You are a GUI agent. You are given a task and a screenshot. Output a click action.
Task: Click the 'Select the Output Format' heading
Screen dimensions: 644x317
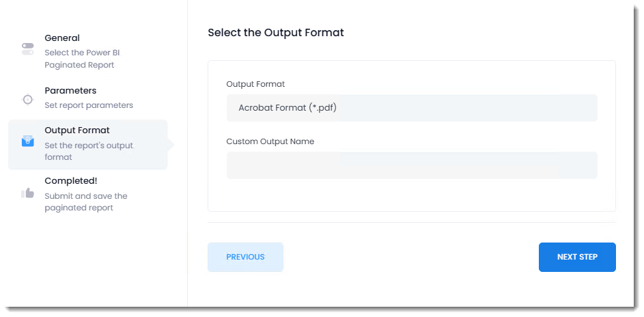click(276, 33)
